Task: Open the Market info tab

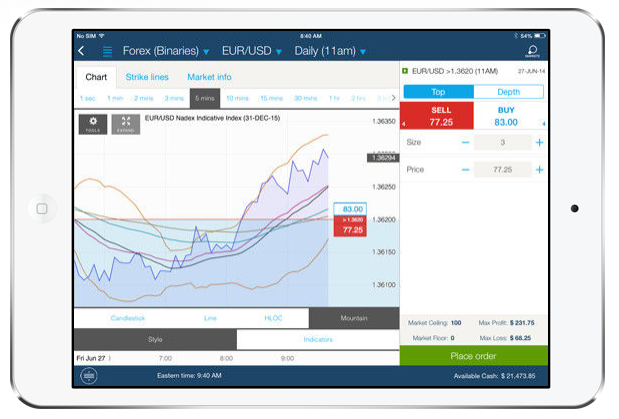Action: pos(209,77)
